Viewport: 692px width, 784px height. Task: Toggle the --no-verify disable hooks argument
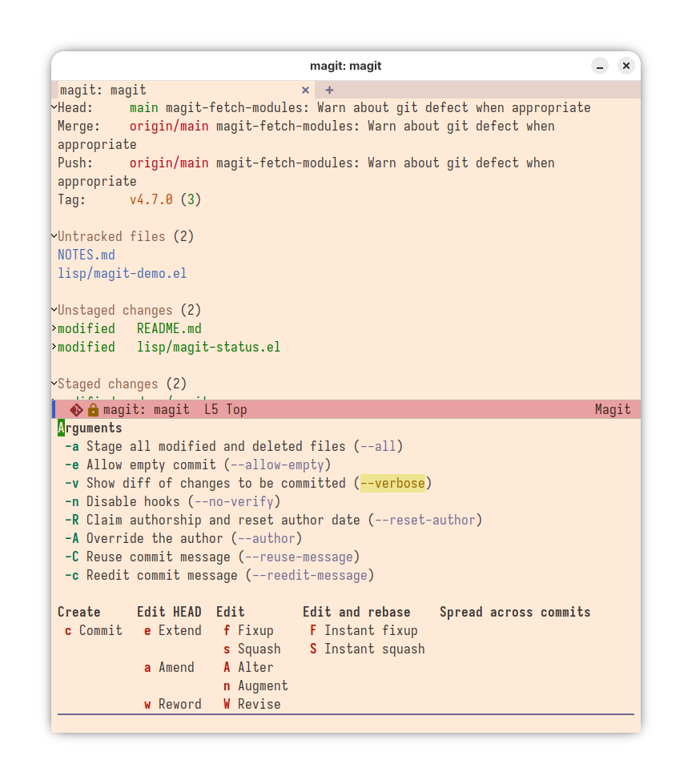point(172,502)
